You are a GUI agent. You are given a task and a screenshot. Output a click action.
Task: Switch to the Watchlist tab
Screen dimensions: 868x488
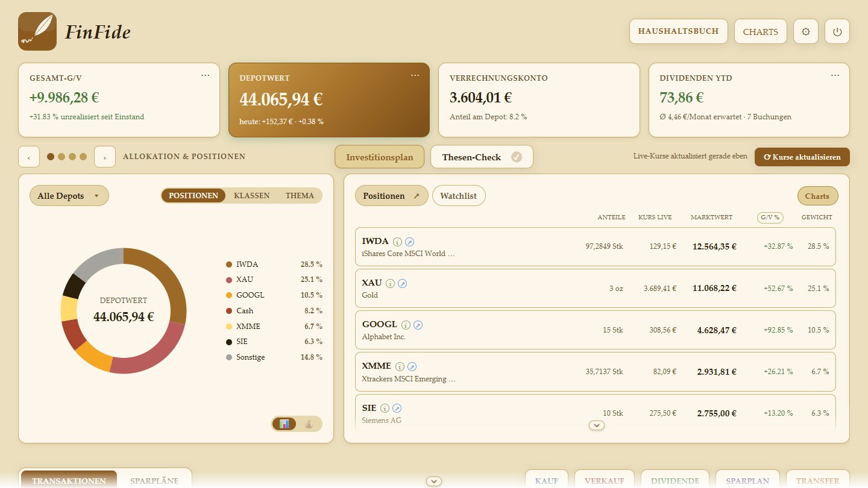[x=459, y=196]
